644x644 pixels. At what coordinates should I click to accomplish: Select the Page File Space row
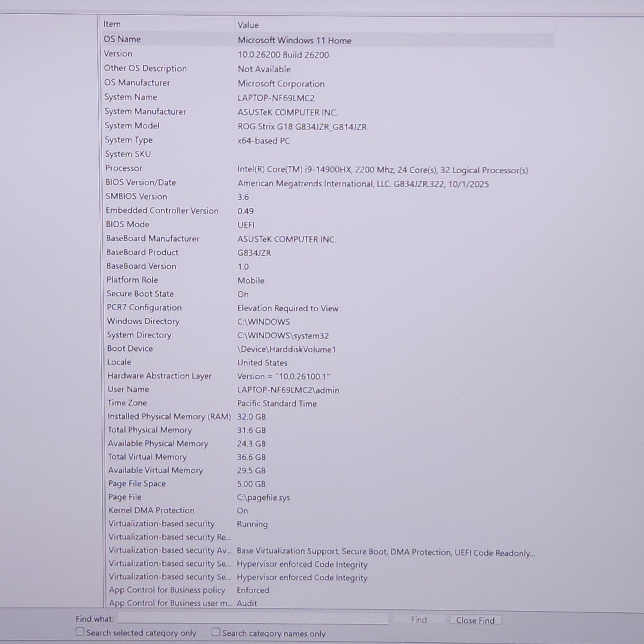137,483
